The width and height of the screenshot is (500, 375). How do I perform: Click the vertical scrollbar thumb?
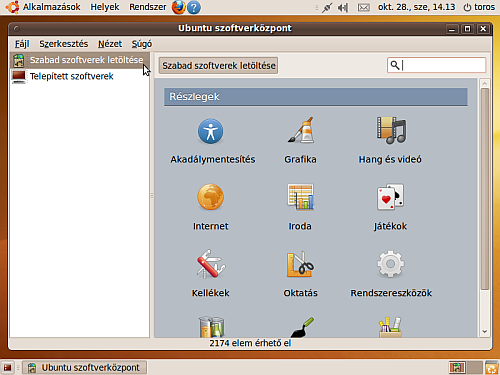tap(485, 189)
